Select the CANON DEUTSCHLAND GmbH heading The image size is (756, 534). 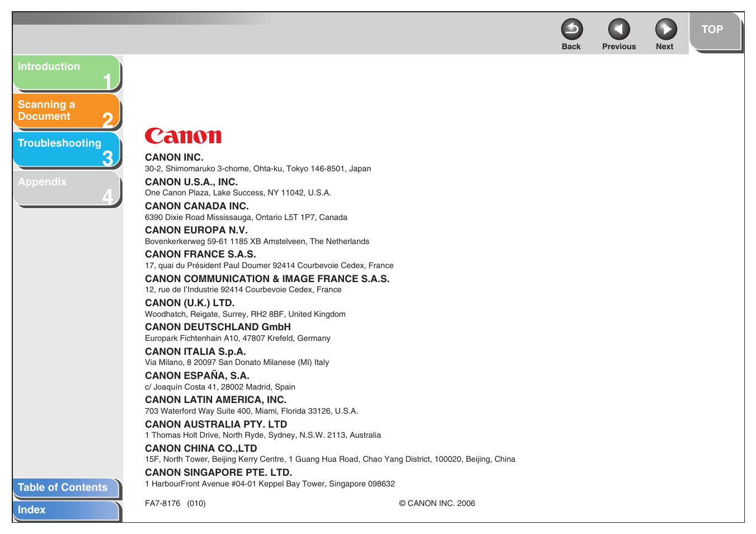pyautogui.click(x=218, y=327)
